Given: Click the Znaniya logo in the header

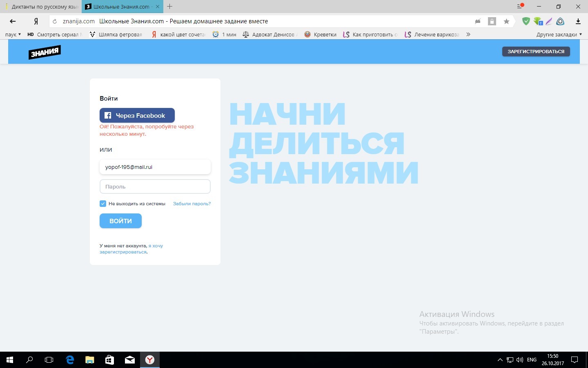Looking at the screenshot, I should (45, 52).
